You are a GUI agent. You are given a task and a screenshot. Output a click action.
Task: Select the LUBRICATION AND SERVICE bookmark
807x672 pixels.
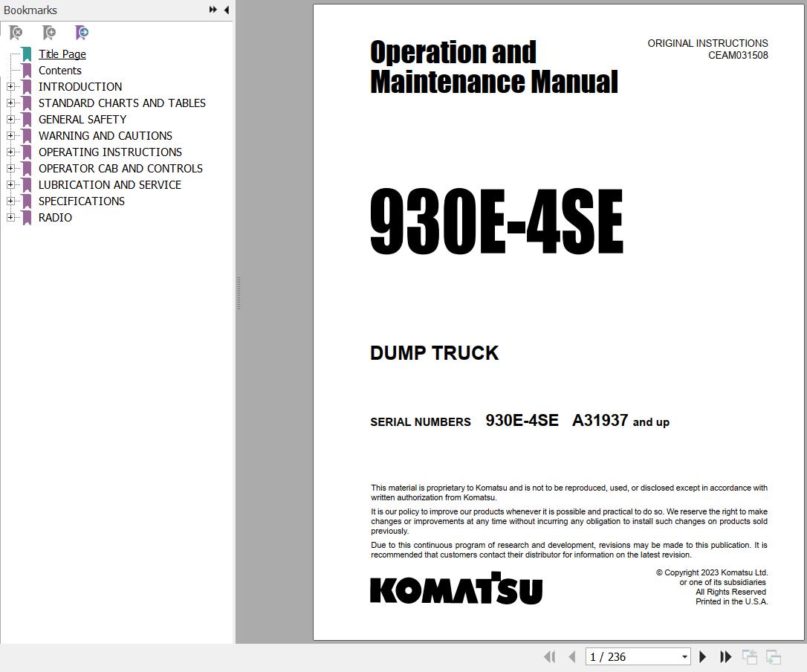(110, 185)
